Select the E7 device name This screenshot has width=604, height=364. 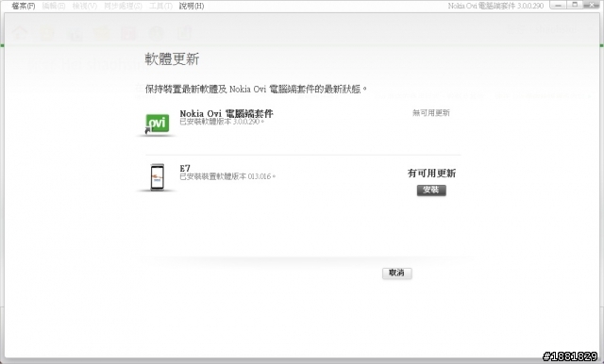tap(185, 168)
